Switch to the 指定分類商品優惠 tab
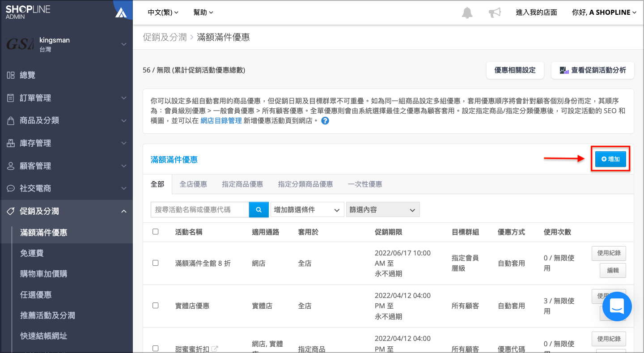This screenshot has height=353, width=644. click(x=305, y=184)
